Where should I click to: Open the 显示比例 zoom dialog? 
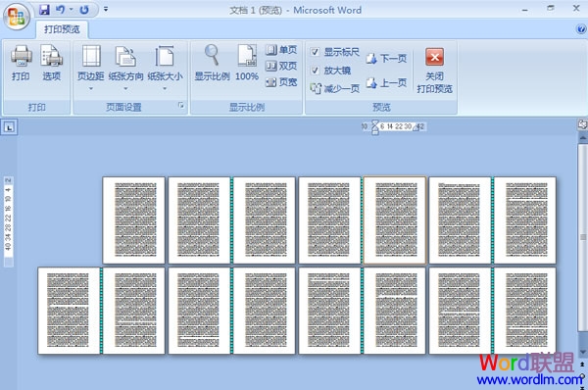click(212, 63)
